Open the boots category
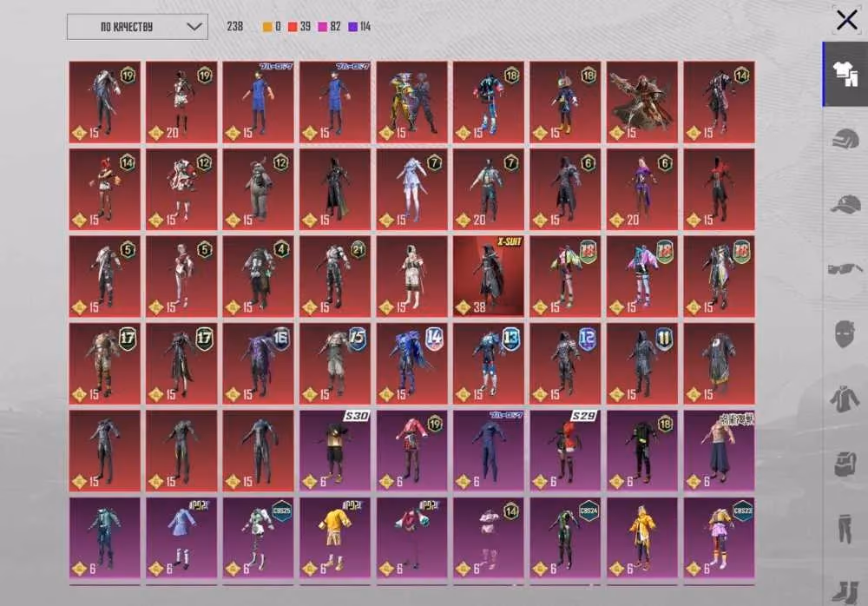 coord(845,591)
